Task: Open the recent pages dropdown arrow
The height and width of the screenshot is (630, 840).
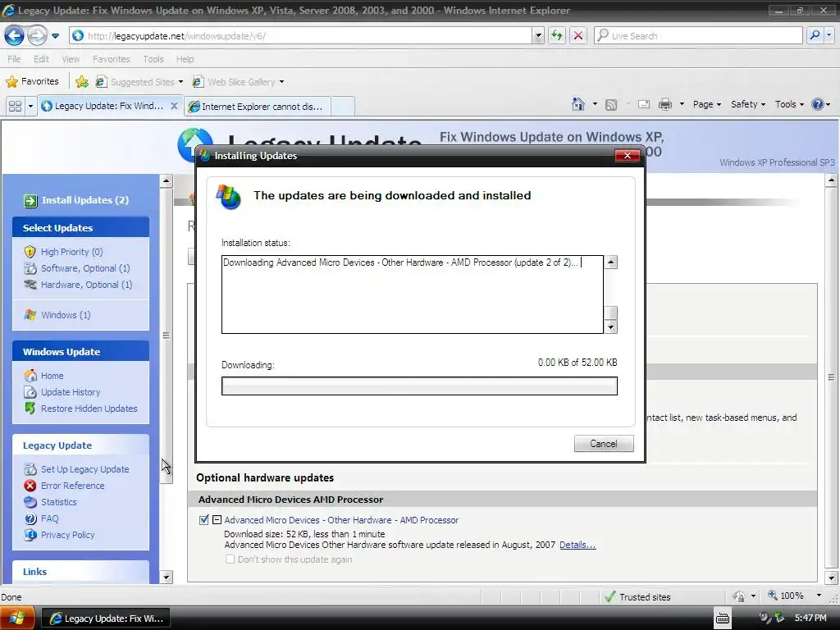Action: pyautogui.click(x=55, y=36)
